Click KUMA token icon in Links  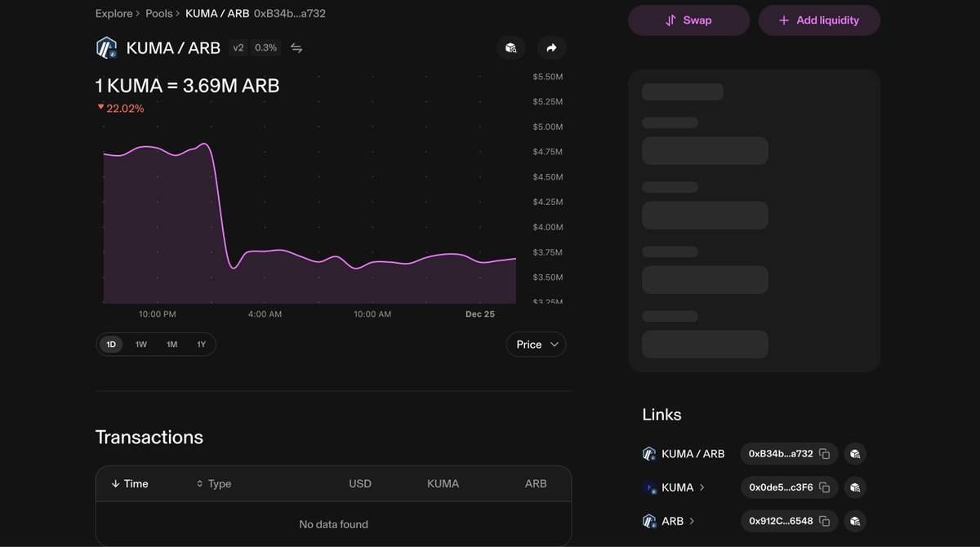649,487
